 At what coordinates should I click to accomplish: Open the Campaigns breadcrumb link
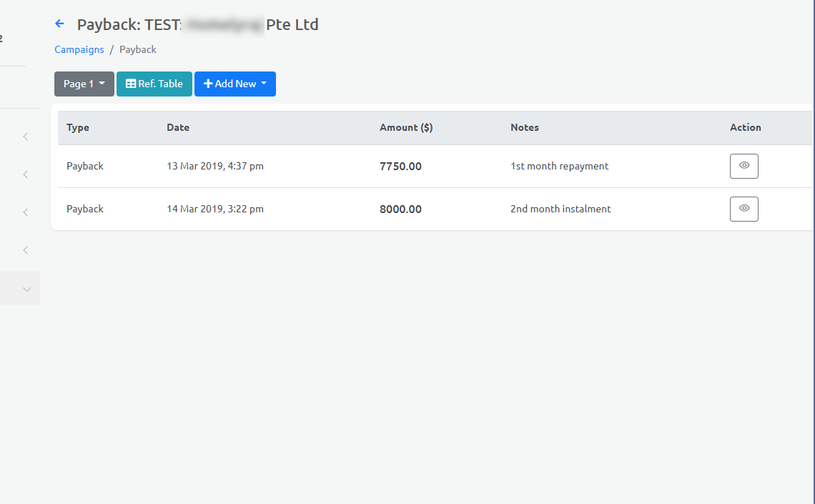(79, 49)
